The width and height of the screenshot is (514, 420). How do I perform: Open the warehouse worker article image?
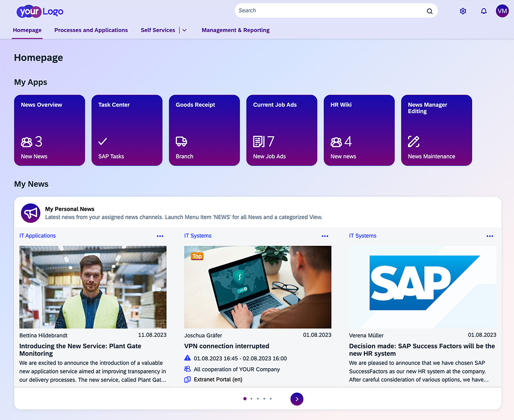93,287
